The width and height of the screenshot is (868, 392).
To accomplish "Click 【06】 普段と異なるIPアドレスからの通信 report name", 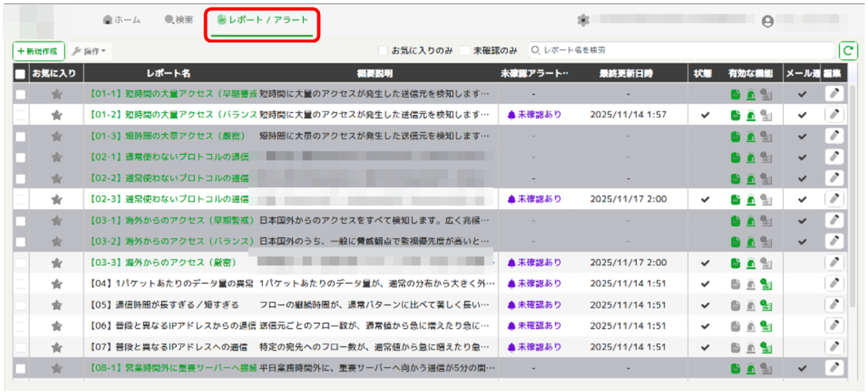I will 172,326.
